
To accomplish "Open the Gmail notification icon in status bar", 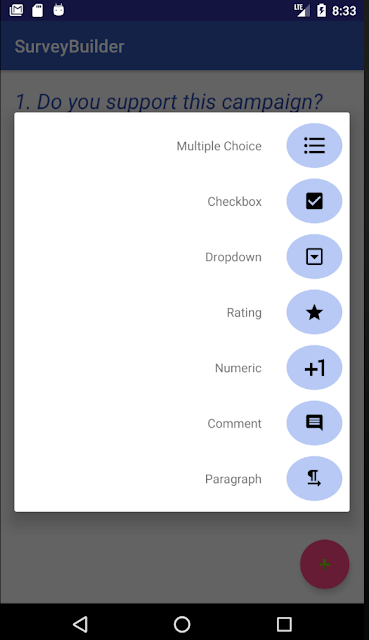I will point(16,10).
